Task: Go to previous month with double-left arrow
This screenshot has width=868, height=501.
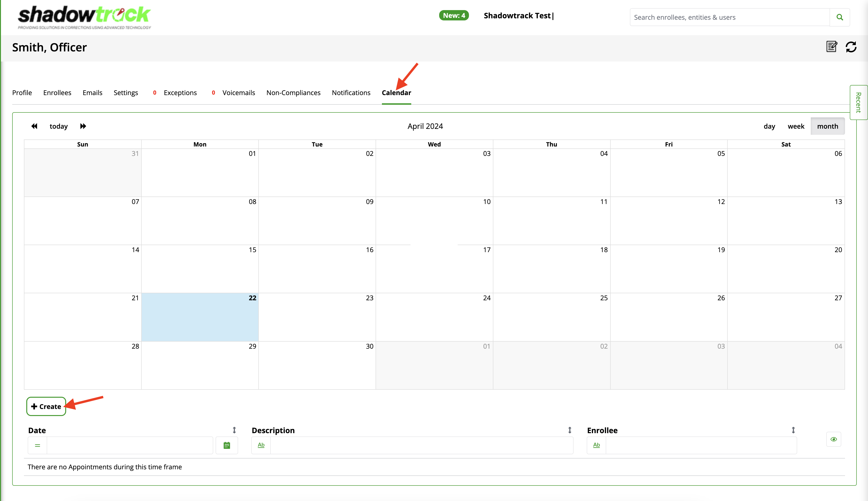Action: [34, 126]
